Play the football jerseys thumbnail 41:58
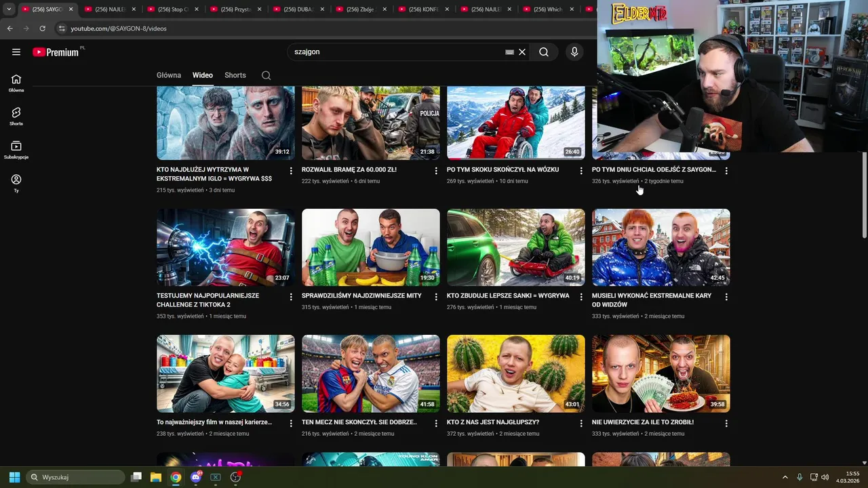Image resolution: width=868 pixels, height=488 pixels. (x=371, y=373)
